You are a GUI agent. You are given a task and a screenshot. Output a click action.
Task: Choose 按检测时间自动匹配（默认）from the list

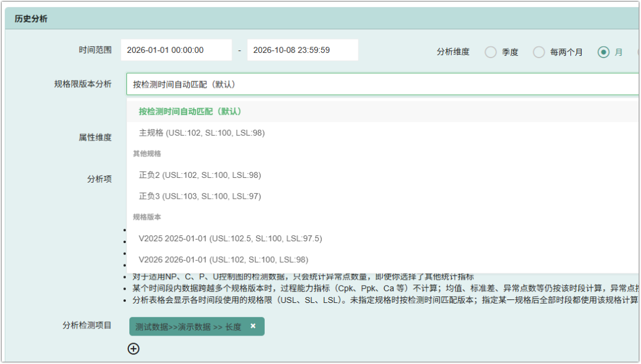point(382,111)
